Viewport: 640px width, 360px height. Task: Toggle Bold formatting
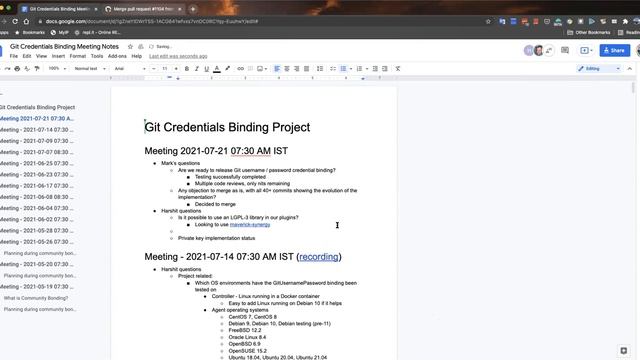point(187,69)
